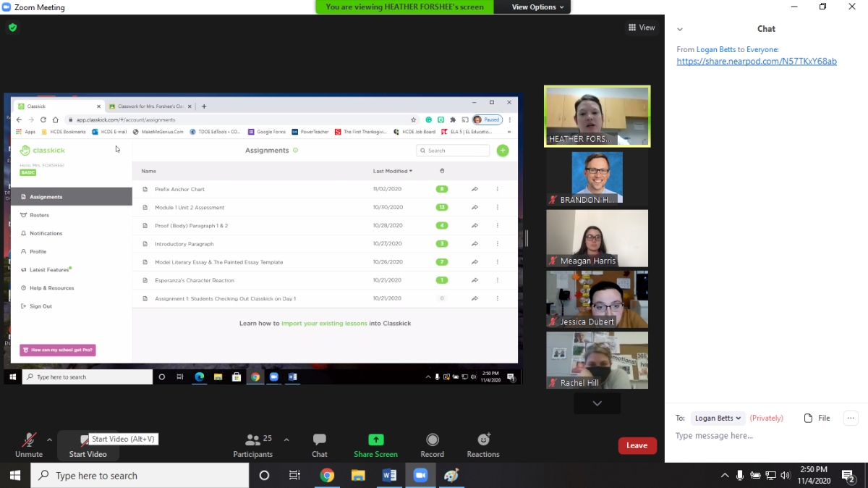Click the import your existing lessons link

[324, 323]
